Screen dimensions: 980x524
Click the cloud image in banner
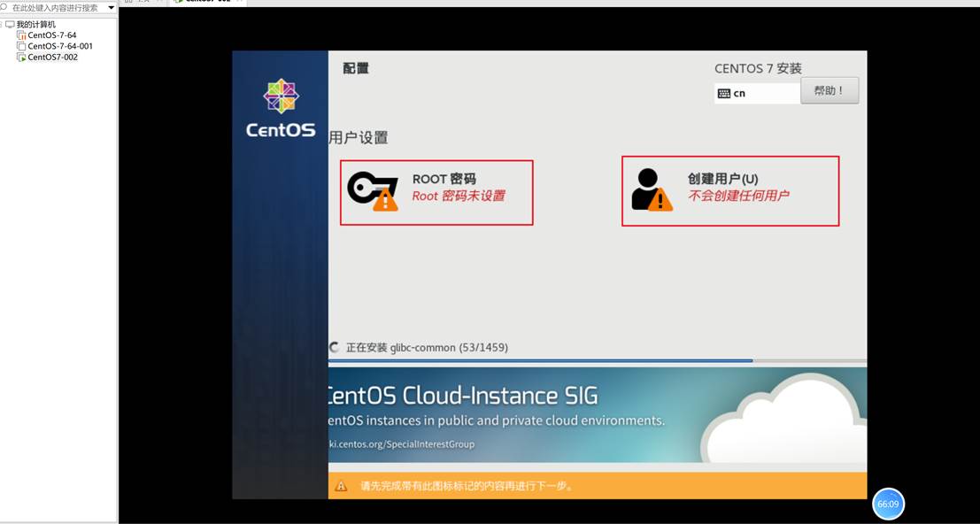pos(783,418)
